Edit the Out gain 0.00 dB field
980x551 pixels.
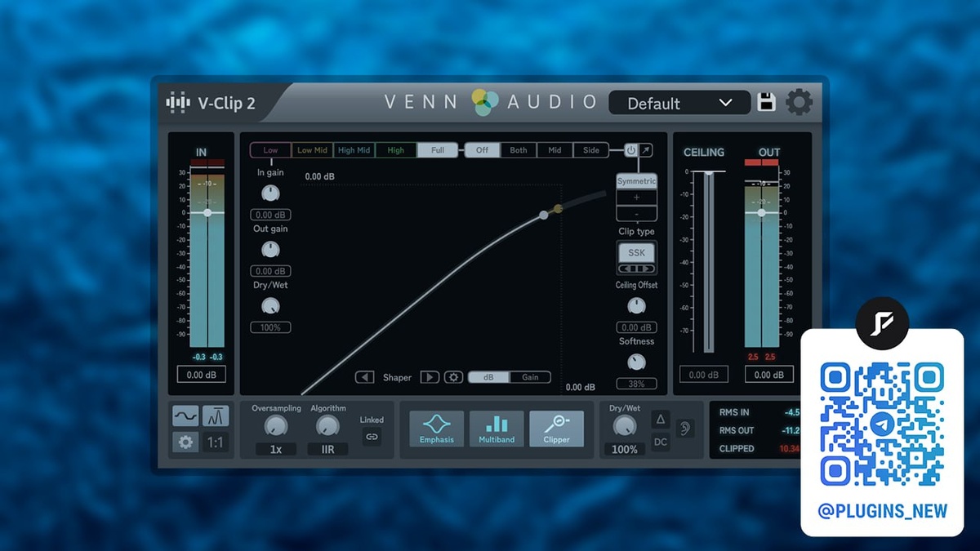(x=270, y=271)
